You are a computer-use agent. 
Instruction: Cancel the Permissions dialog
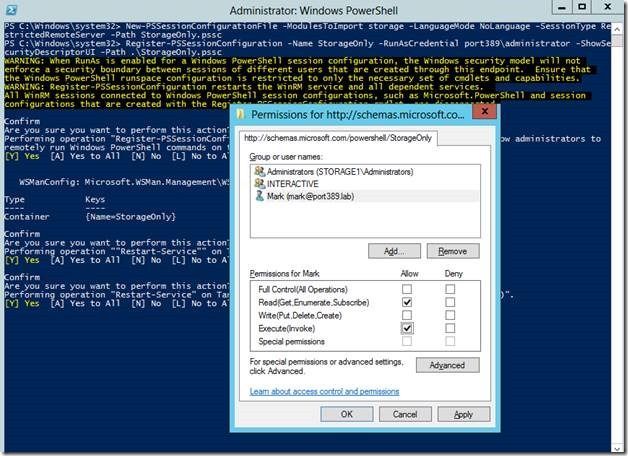(405, 414)
